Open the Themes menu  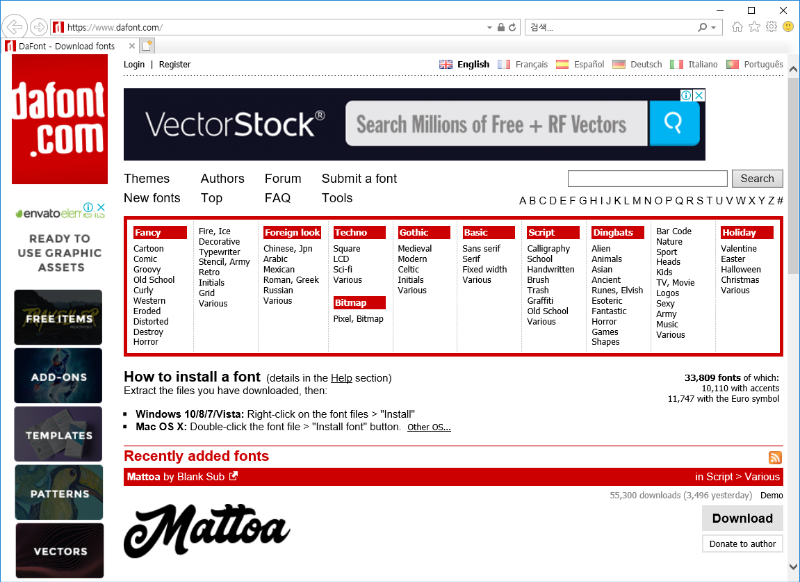(x=147, y=179)
